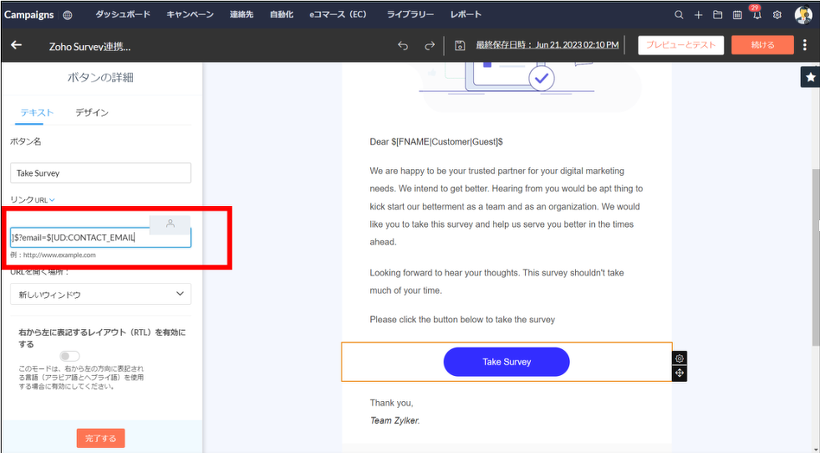820x453 pixels.
Task: Click the undo arrow in the editor bar
Action: point(403,45)
